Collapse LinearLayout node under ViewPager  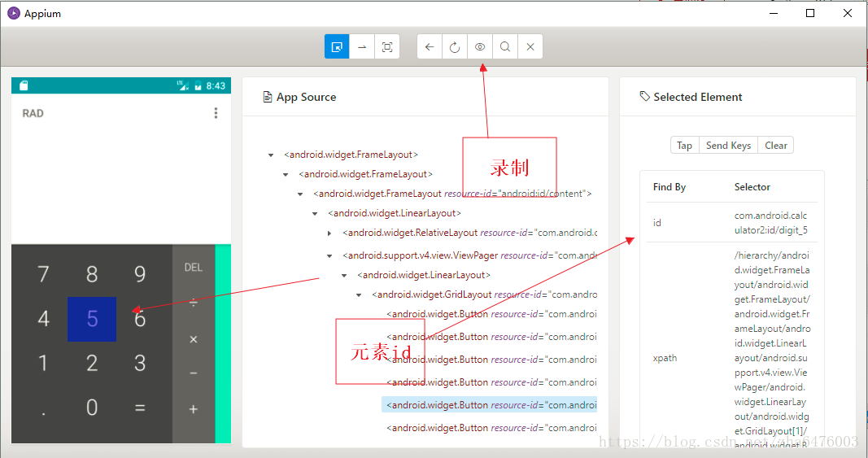[344, 275]
